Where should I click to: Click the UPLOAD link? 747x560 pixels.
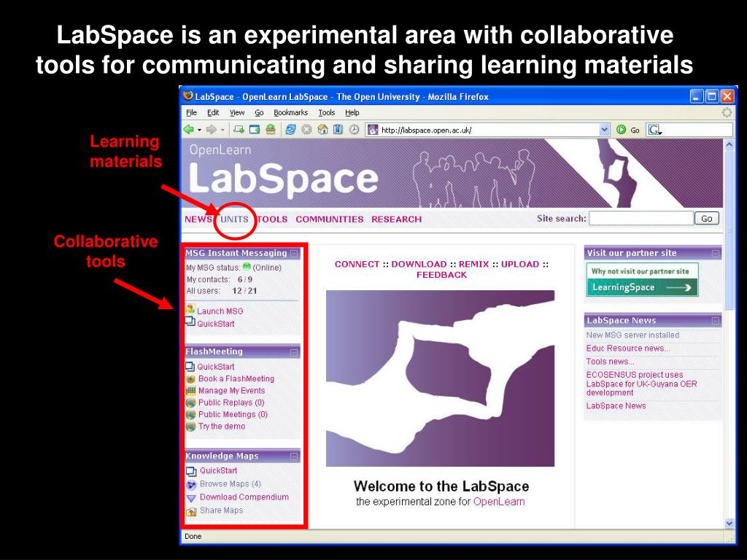coord(519,264)
